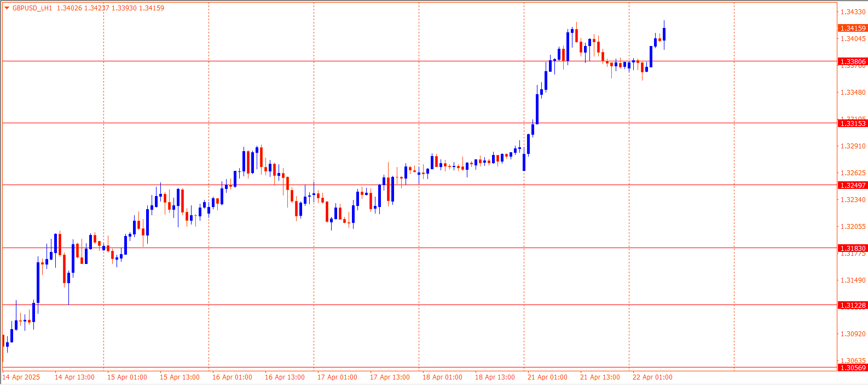Screen dimensions: 868x385
Task: Click the 22 Apr 01:00 time label
Action: point(652,377)
